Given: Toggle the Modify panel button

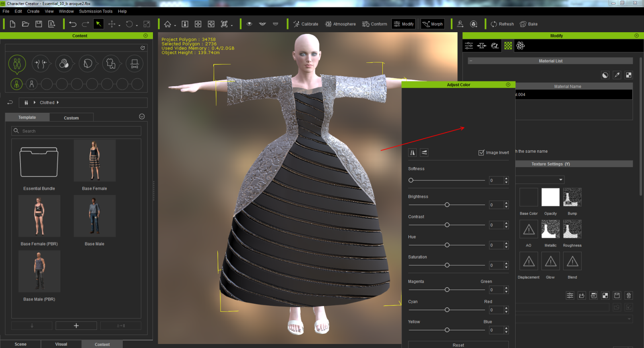Looking at the screenshot, I should [404, 24].
